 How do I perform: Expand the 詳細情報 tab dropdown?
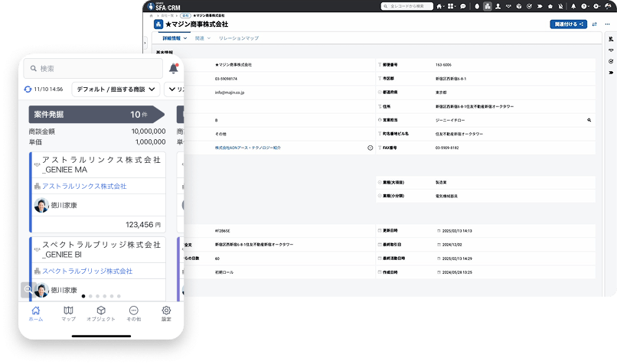coord(185,38)
